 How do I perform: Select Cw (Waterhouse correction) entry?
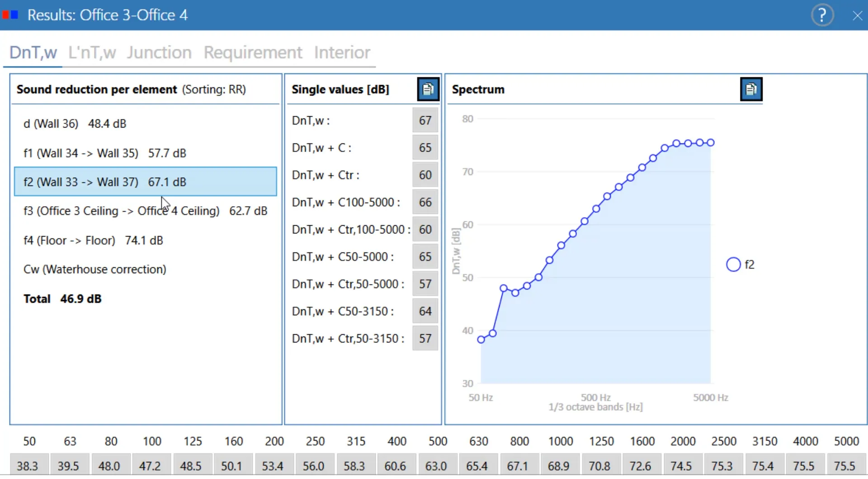94,270
